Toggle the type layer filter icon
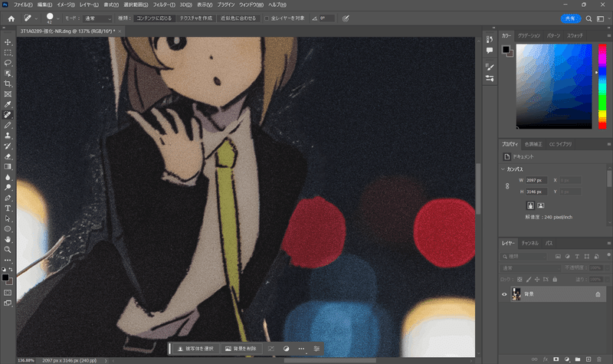613x364 pixels. [x=577, y=257]
